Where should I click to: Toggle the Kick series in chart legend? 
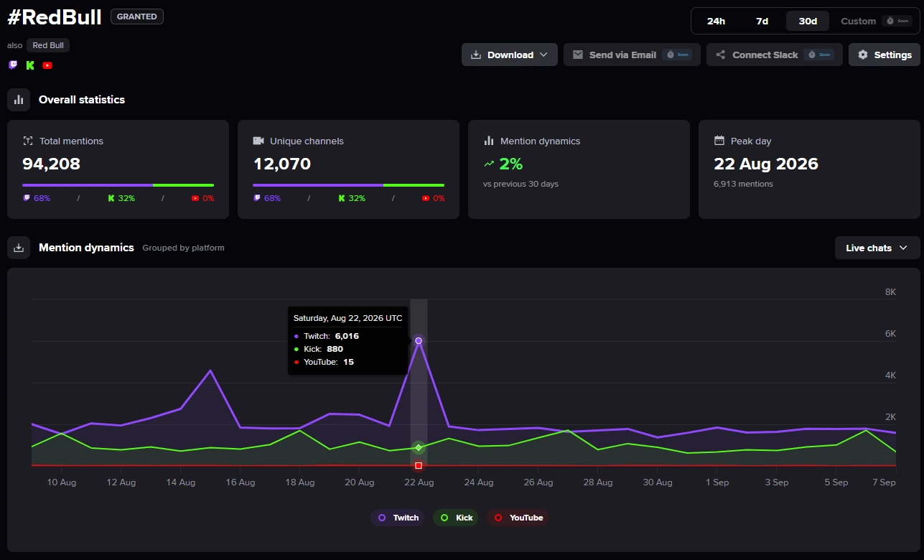coord(456,518)
